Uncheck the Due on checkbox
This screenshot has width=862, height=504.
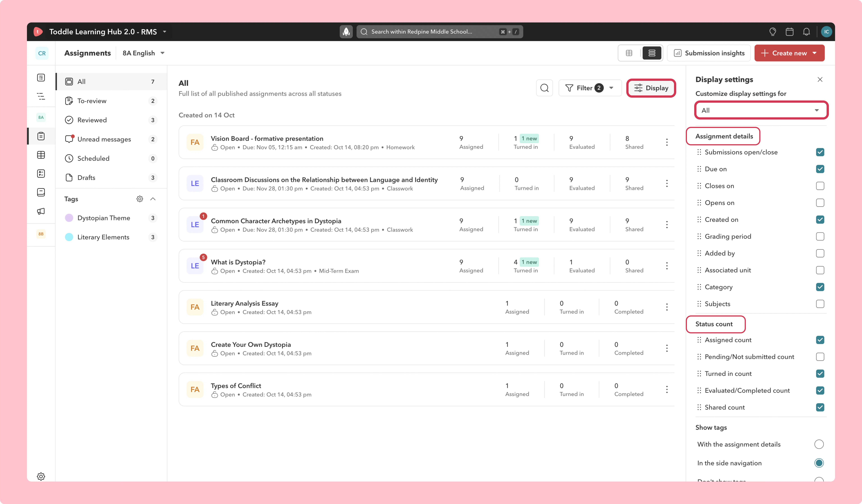(820, 169)
